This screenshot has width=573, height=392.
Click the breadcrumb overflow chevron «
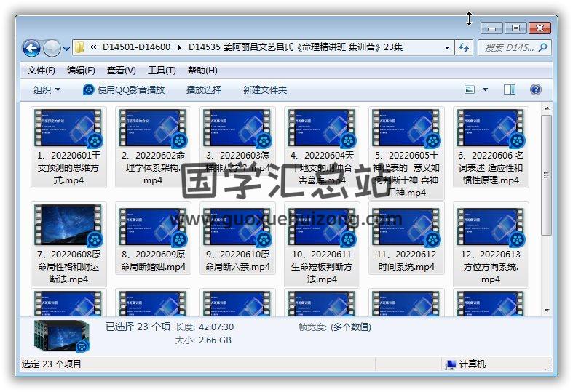(93, 47)
